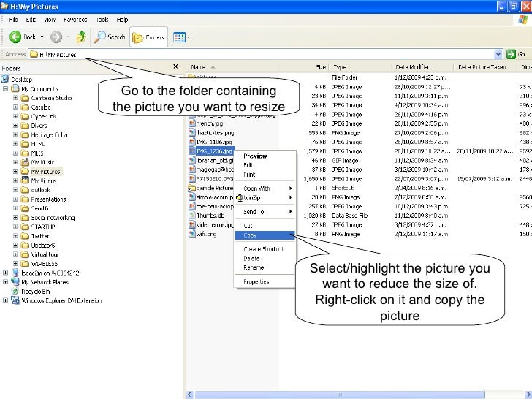Choose Properties in the context menu

265,281
